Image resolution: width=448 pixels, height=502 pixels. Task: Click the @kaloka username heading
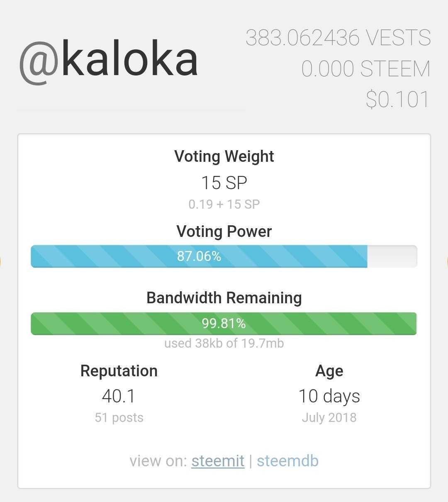click(x=109, y=61)
